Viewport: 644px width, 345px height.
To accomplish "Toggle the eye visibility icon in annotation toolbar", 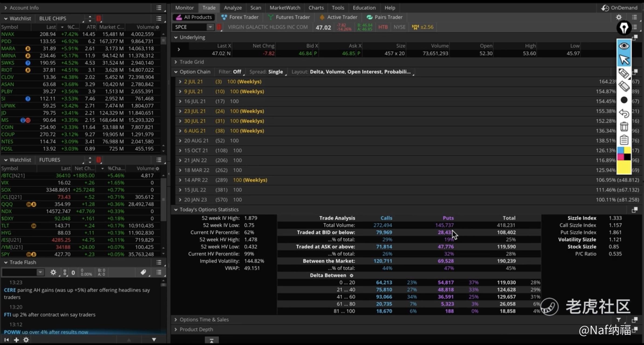I will pos(624,46).
